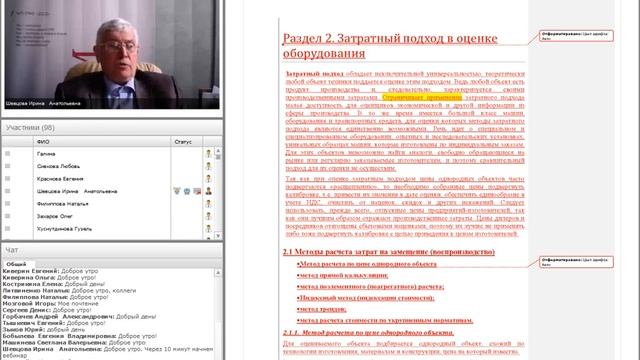
Task: Click chat message from Киверин Евгений
Action: tap(51, 271)
